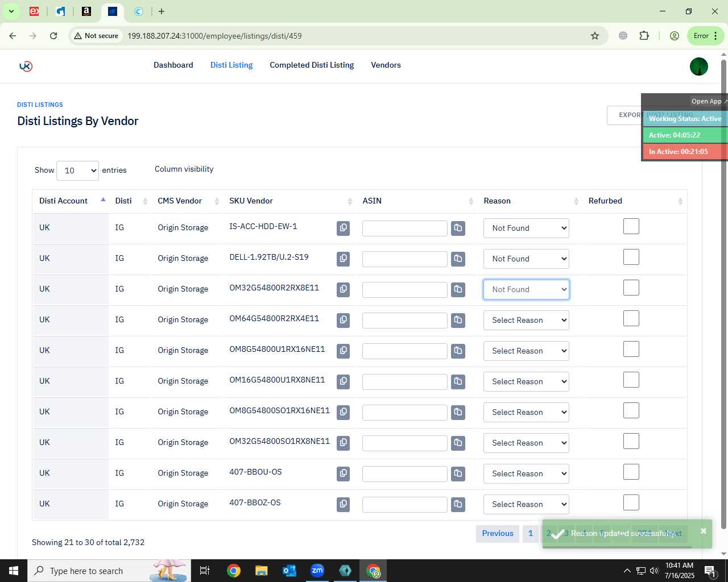Copy SKU DELL-1.92TB/U.2-S19 to clipboard

[x=343, y=259]
